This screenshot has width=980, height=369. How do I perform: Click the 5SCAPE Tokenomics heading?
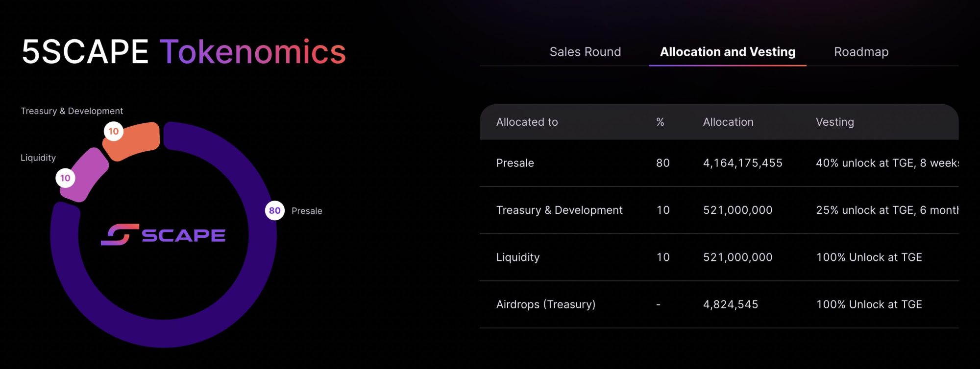click(x=184, y=52)
